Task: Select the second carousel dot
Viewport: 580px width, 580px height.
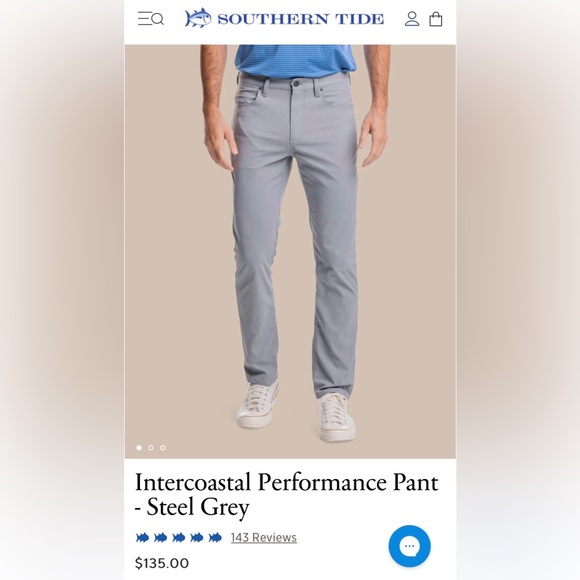Action: (151, 448)
